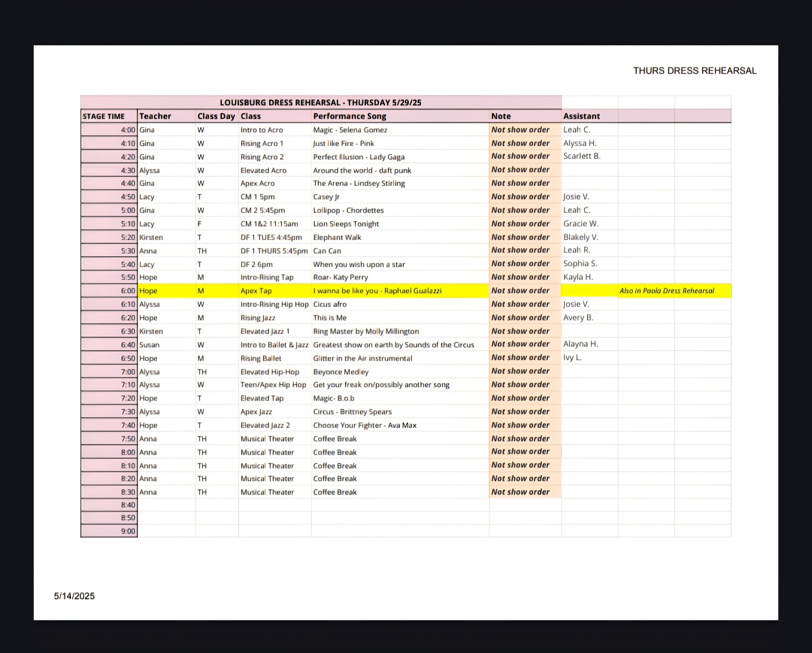Select the This is Me song cell
This screenshot has height=653, width=812.
[400, 318]
